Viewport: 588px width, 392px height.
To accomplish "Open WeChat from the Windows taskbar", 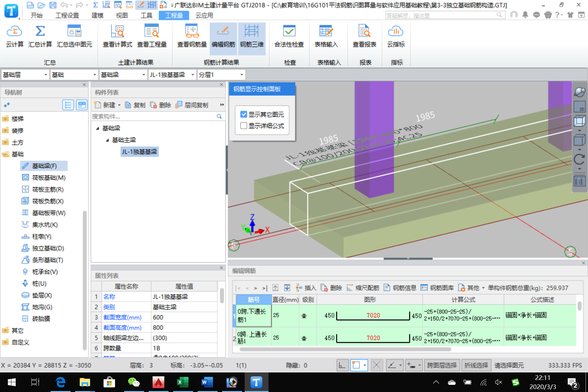I will pos(134,382).
